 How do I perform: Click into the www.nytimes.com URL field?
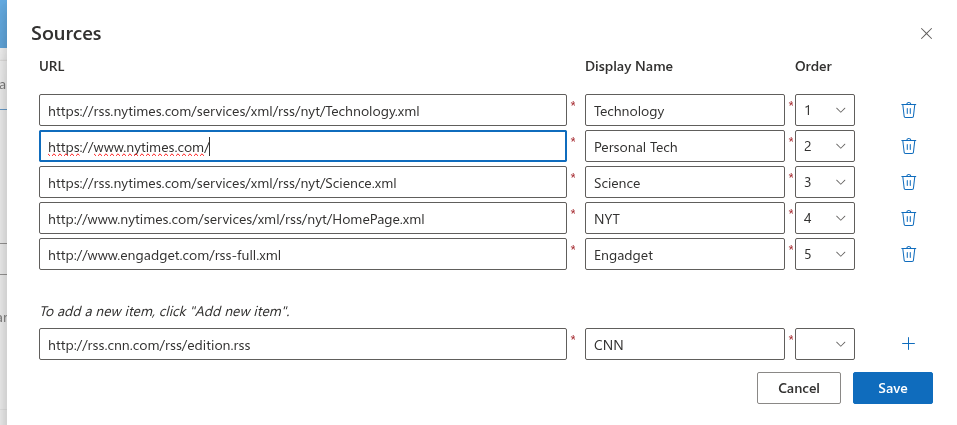point(303,146)
